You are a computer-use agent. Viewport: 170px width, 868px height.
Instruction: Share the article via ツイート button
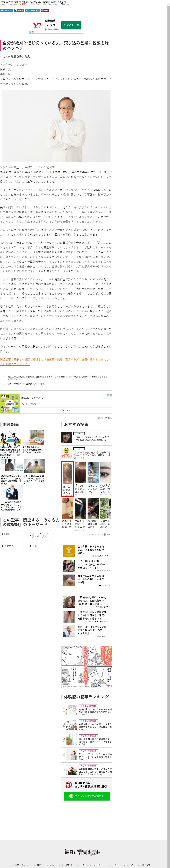click(x=6, y=11)
